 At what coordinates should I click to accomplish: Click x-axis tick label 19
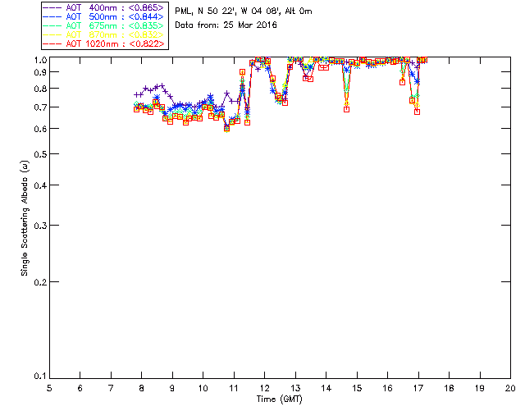point(480,388)
